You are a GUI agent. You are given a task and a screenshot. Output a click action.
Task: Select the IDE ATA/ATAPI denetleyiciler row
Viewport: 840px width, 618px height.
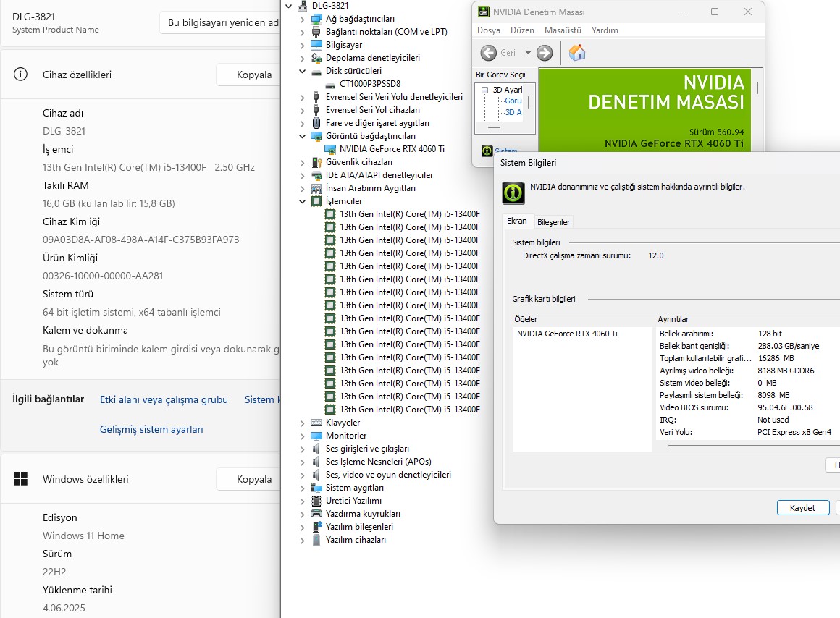379,175
